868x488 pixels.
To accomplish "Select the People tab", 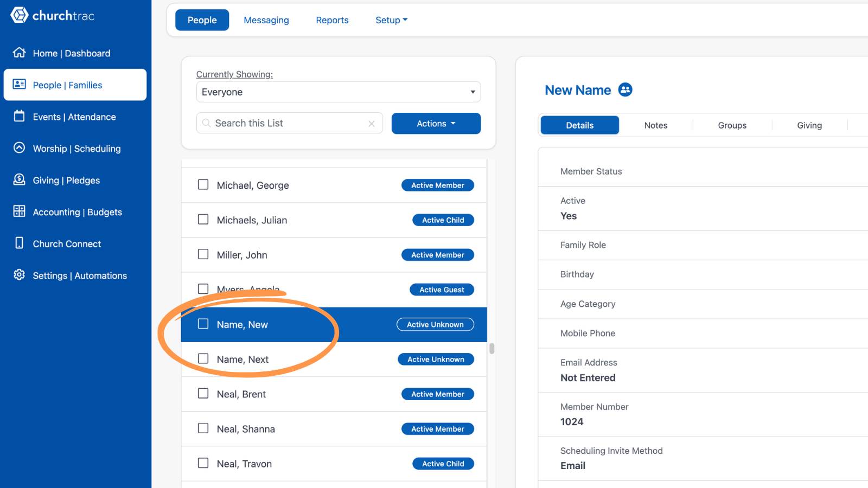I will 202,20.
